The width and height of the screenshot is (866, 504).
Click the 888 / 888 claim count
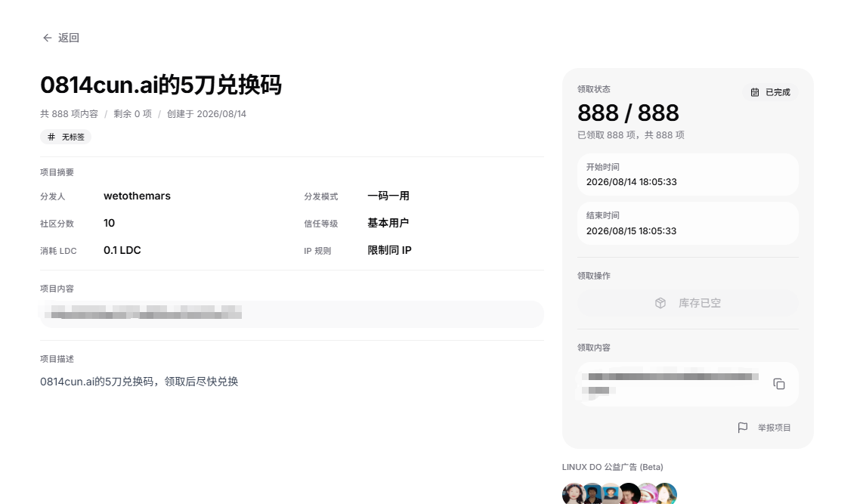pos(628,113)
